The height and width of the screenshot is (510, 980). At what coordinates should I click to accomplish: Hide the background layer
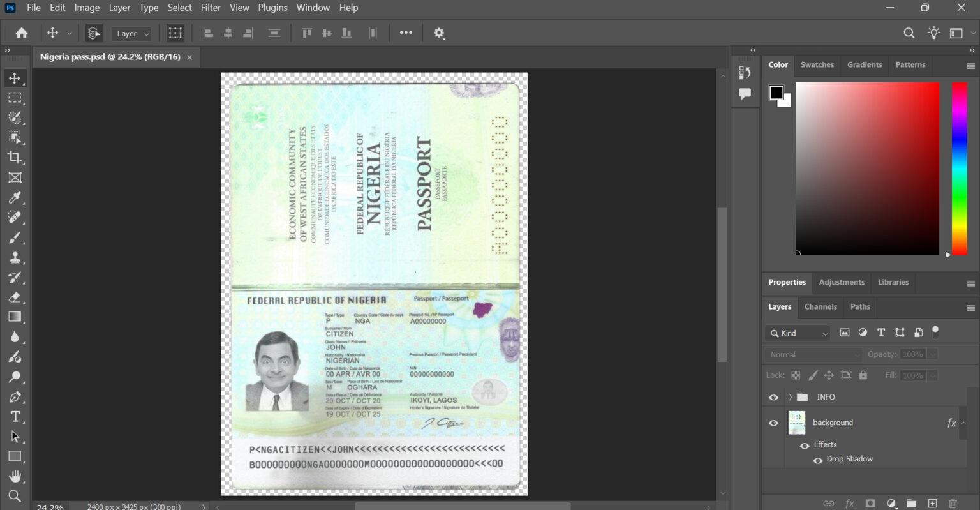point(773,423)
